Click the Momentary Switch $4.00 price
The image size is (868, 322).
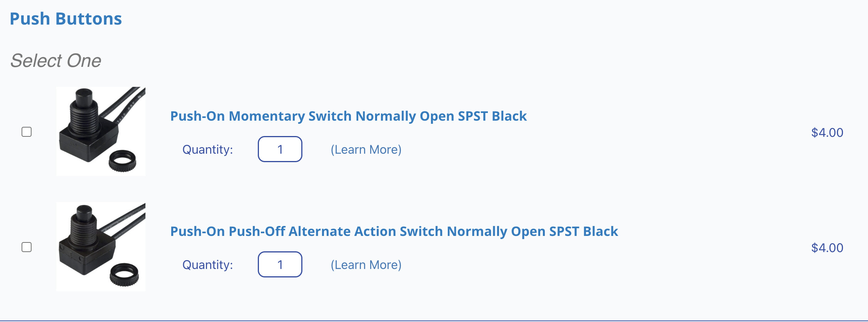tap(827, 133)
